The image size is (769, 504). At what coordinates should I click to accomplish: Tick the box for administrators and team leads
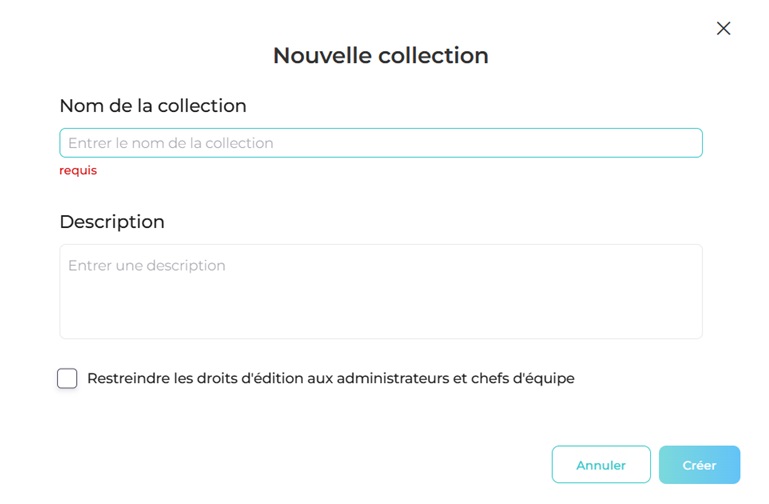tap(67, 378)
